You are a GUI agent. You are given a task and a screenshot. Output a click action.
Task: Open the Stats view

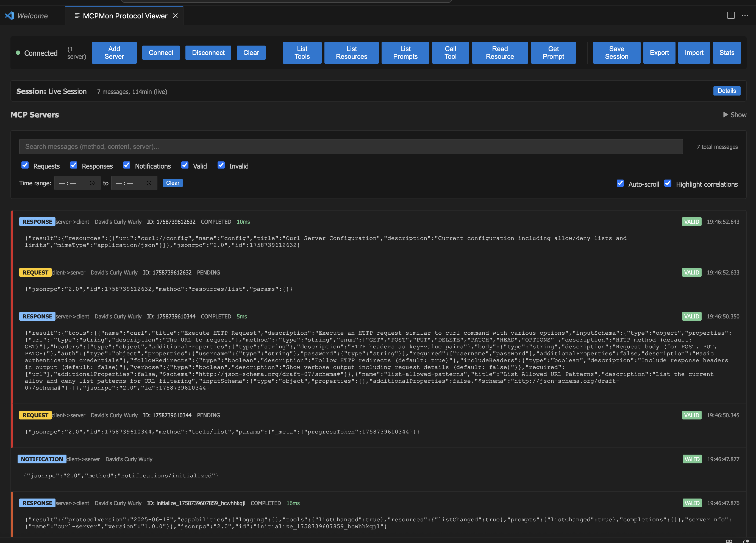pyautogui.click(x=727, y=53)
